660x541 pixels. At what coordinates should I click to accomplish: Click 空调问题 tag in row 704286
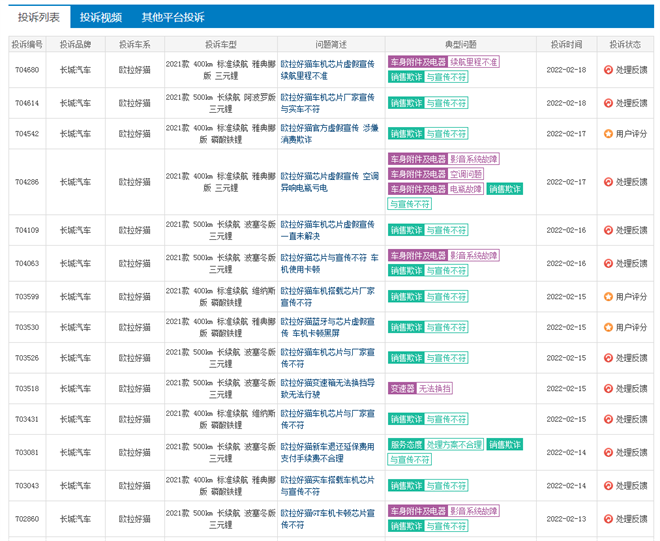466,174
